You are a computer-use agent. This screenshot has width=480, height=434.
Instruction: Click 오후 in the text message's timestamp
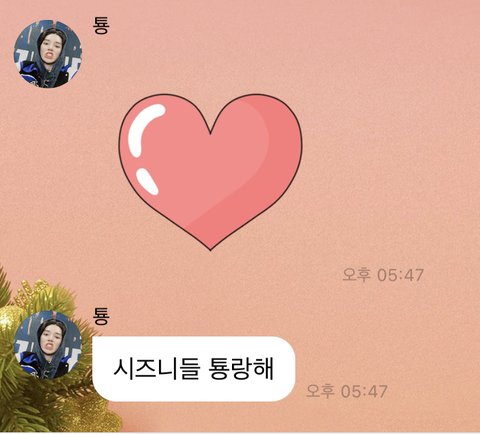pos(320,391)
